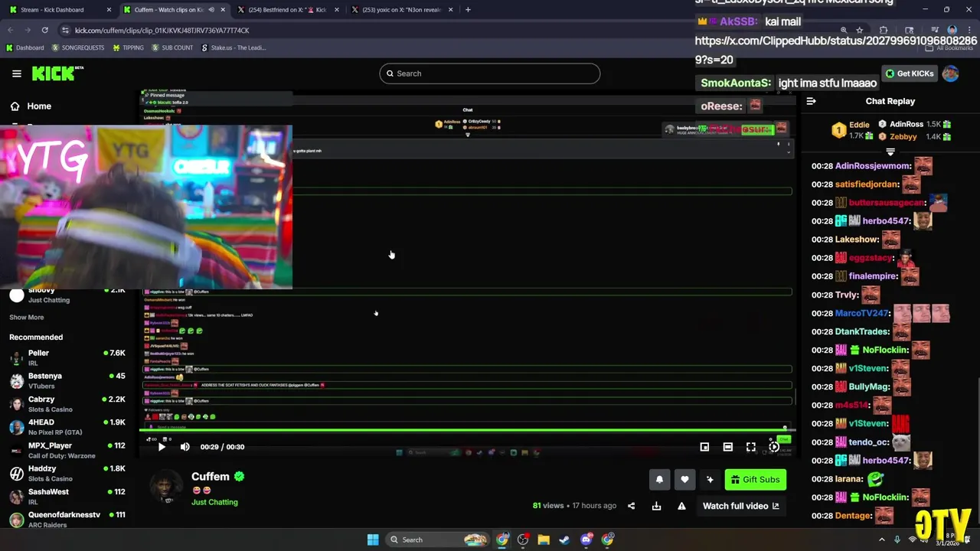Image resolution: width=980 pixels, height=551 pixels.
Task: Open SUB COUNT bookmark
Action: pos(172,47)
